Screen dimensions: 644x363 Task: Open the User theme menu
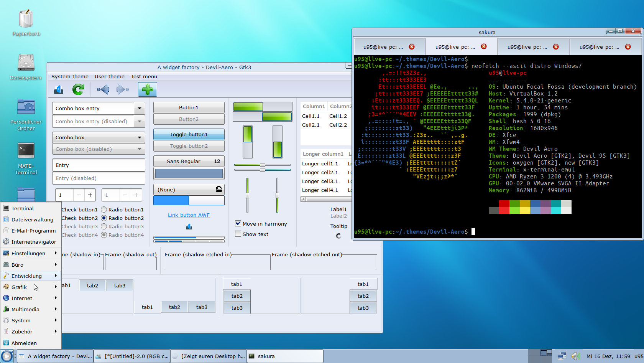(x=110, y=76)
